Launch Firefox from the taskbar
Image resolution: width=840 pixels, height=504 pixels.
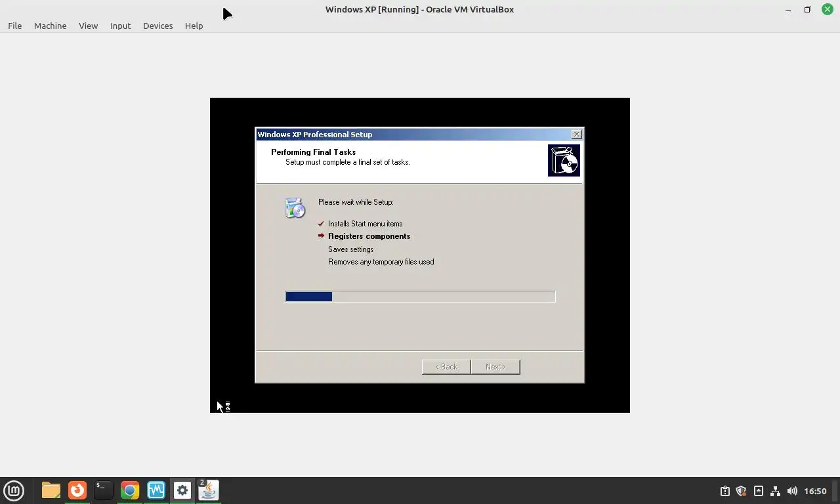tap(77, 490)
